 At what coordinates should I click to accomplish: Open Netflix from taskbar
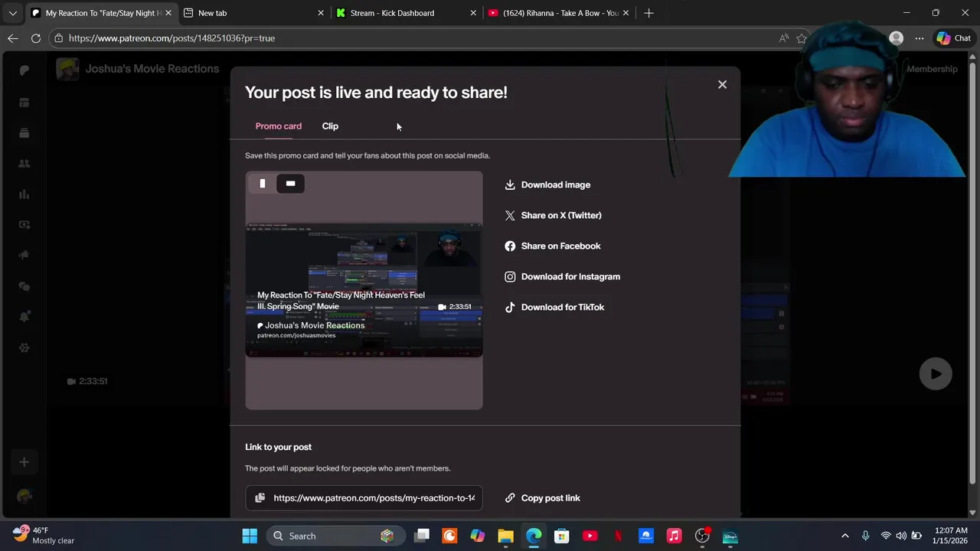[x=618, y=536]
